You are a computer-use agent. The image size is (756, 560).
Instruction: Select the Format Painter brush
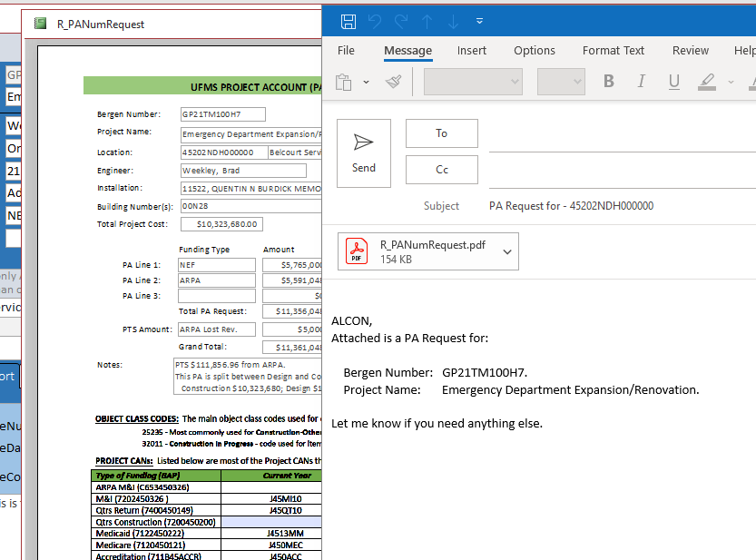393,82
